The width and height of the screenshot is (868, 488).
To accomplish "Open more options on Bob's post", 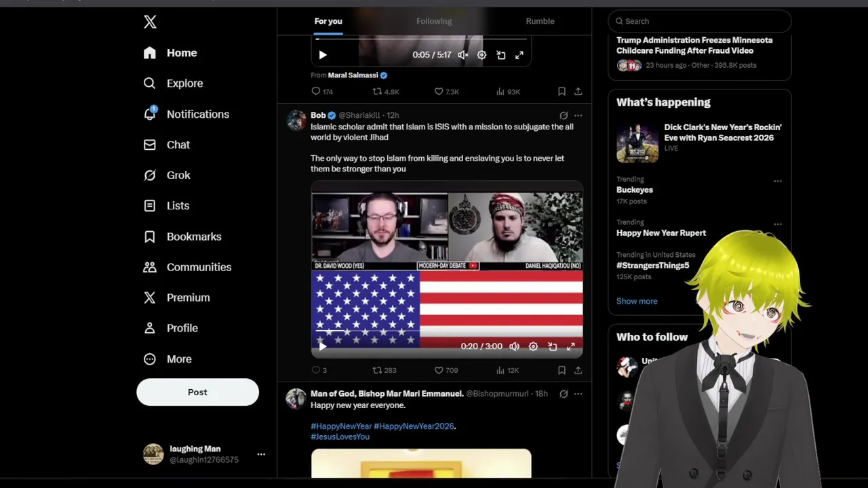I will point(578,115).
